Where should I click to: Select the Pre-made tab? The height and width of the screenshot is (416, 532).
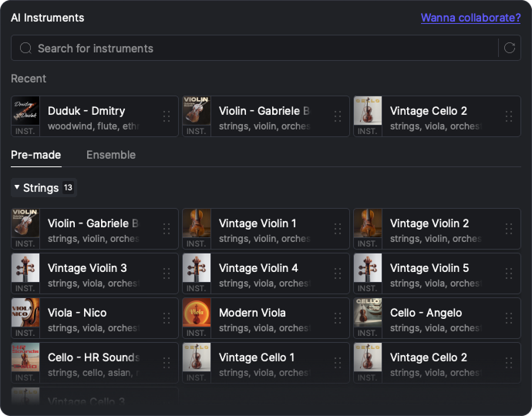[x=35, y=155]
